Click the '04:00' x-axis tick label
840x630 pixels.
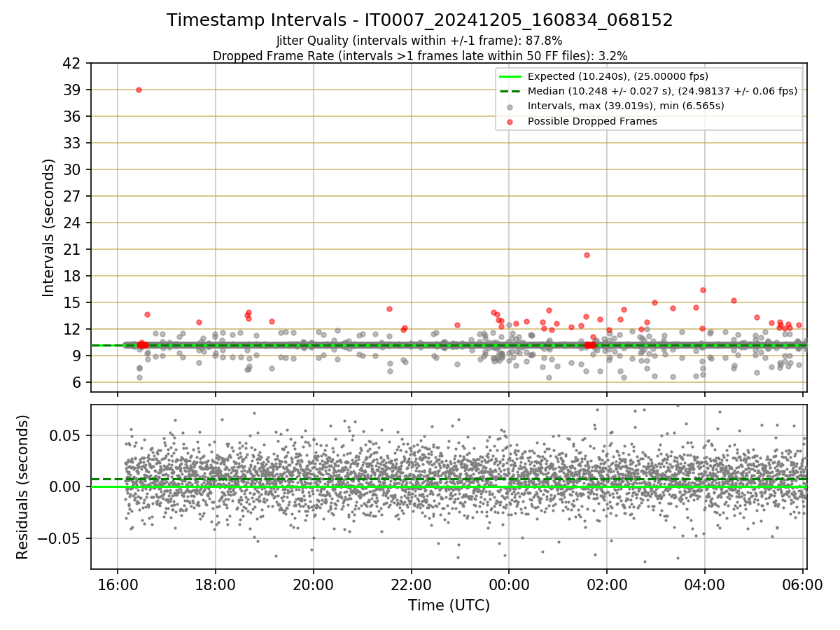704,584
